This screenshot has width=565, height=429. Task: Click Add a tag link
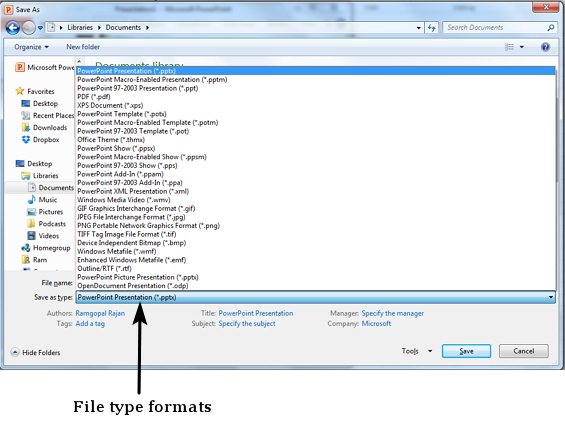click(90, 323)
